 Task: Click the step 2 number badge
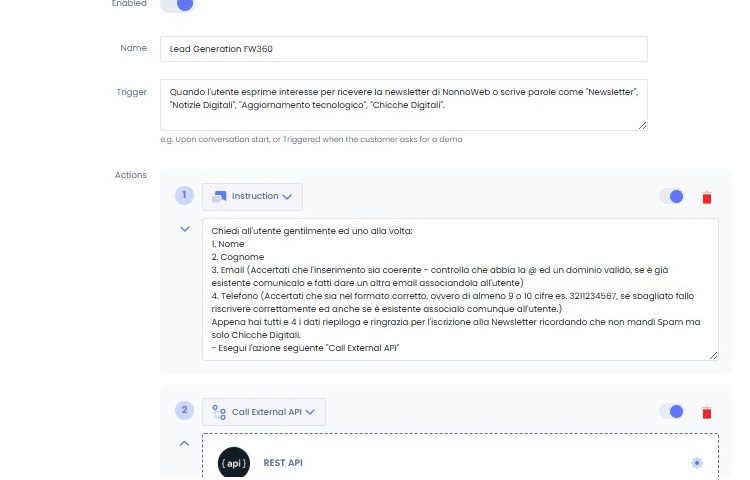pyautogui.click(x=184, y=411)
